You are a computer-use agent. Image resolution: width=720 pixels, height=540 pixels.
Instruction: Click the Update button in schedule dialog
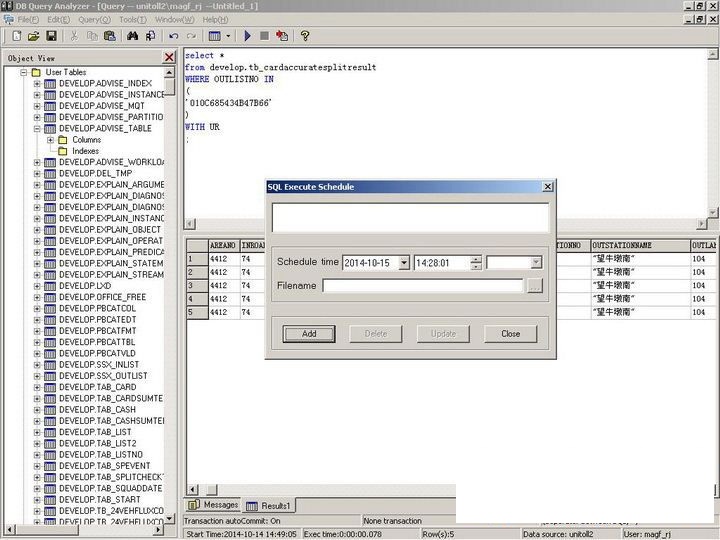tap(443, 334)
